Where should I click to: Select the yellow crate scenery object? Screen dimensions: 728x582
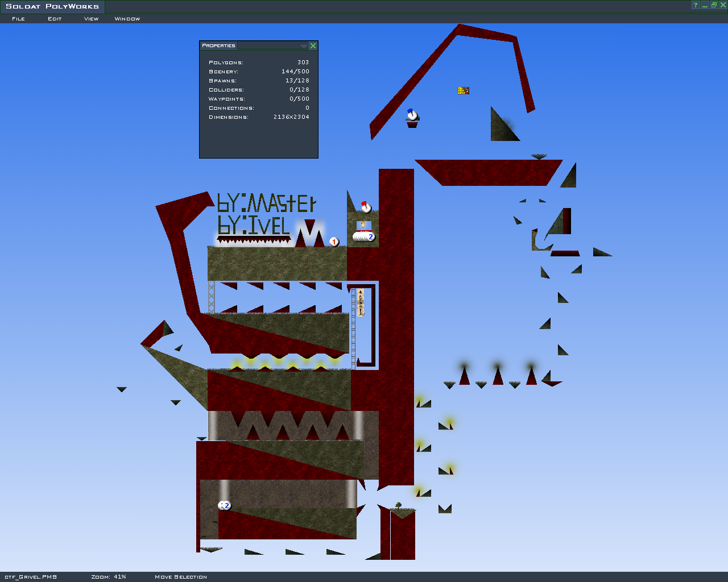tap(464, 90)
